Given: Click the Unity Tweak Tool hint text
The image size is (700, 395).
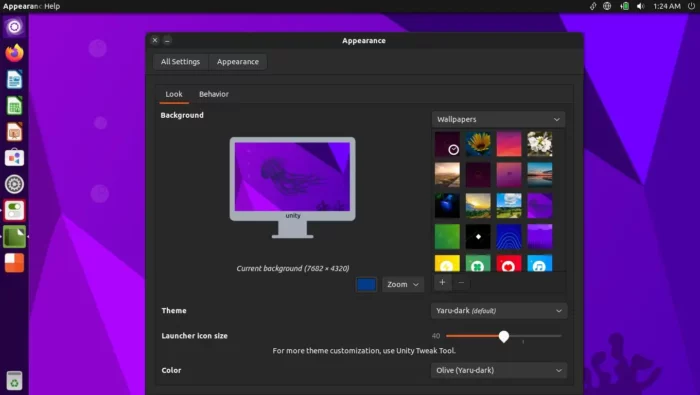Looking at the screenshot, I should [364, 351].
